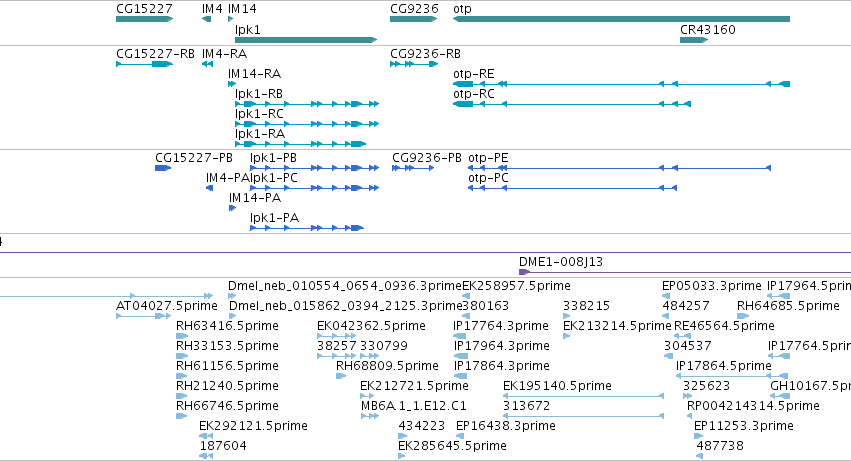
Task: Open the RP004214314.5prime EST label
Action: (753, 406)
